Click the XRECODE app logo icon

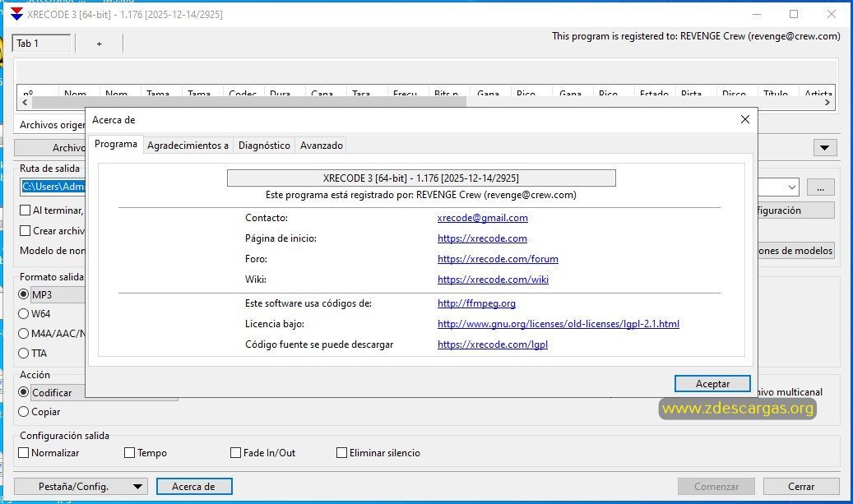(x=16, y=14)
